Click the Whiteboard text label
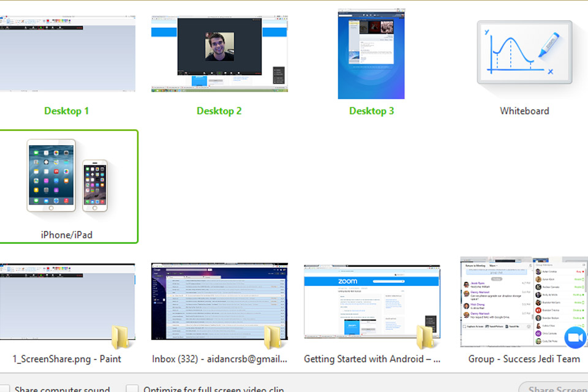The width and height of the screenshot is (588, 392). click(524, 111)
